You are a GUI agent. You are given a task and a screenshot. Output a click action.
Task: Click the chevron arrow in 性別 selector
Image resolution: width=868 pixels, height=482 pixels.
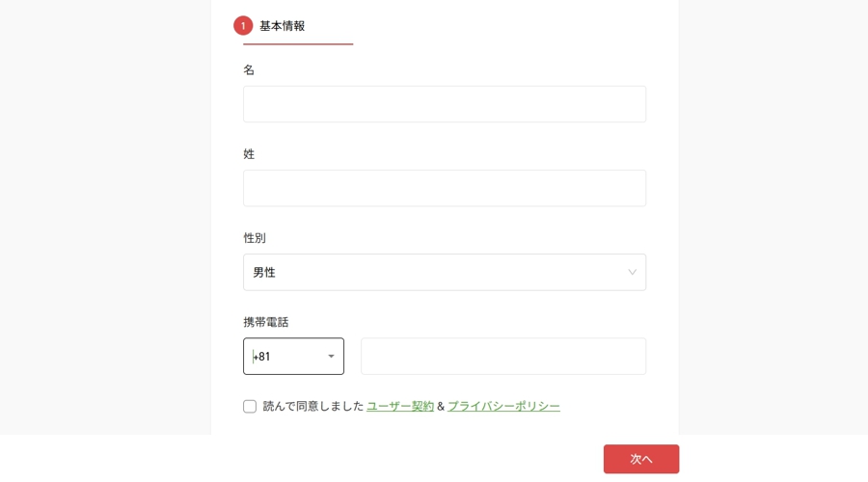pos(632,272)
